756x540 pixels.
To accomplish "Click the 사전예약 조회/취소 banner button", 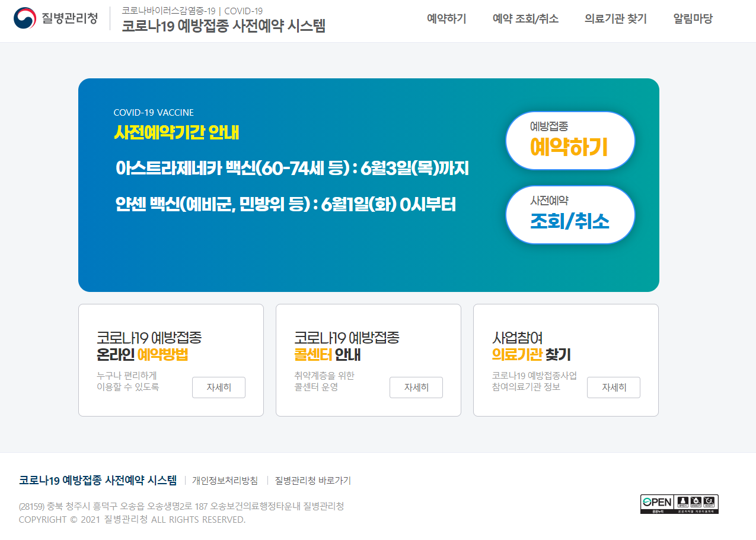I will pyautogui.click(x=570, y=215).
